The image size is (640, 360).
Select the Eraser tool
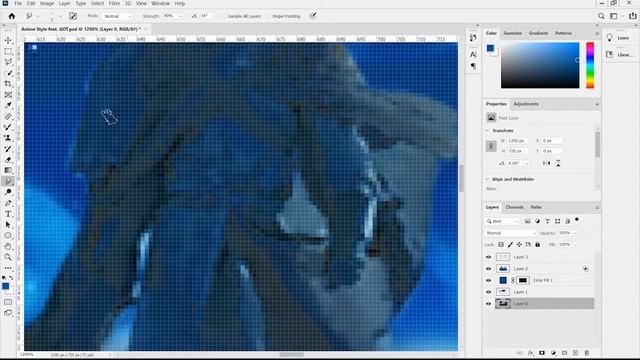coord(8,160)
